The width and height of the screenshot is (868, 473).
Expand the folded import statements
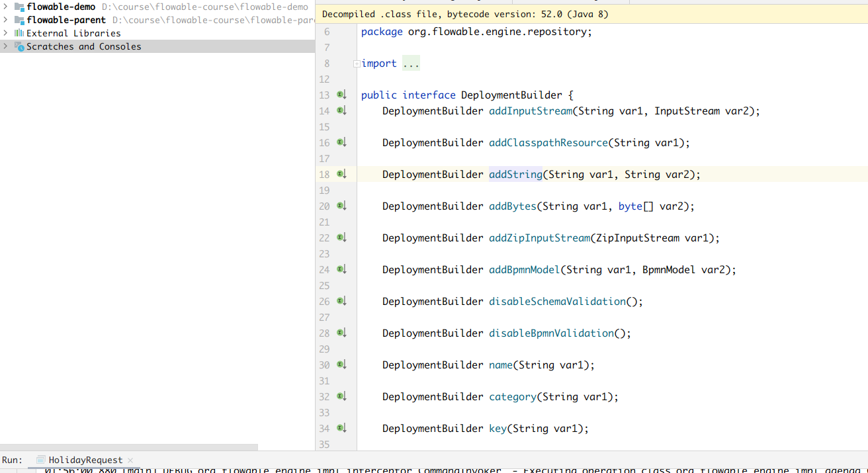coord(357,64)
